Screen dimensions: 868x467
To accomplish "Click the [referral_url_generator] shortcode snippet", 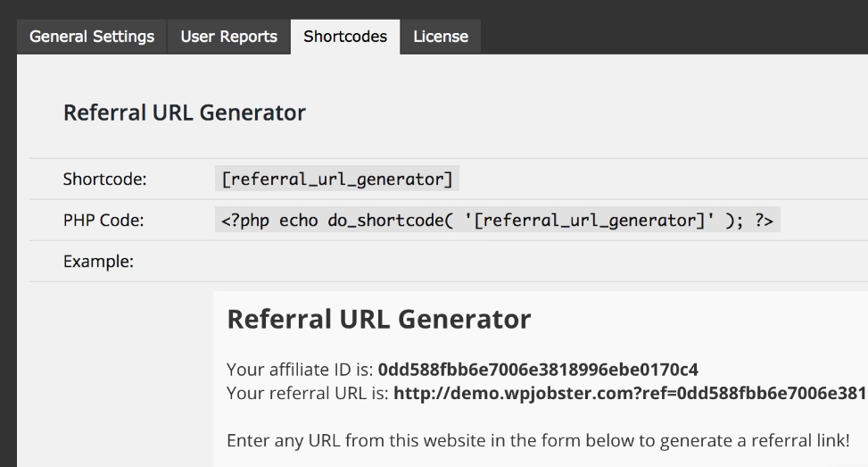I will [336, 179].
